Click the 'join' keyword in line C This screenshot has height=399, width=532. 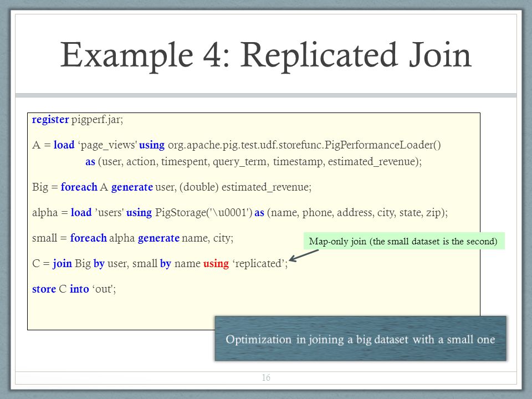click(x=62, y=264)
